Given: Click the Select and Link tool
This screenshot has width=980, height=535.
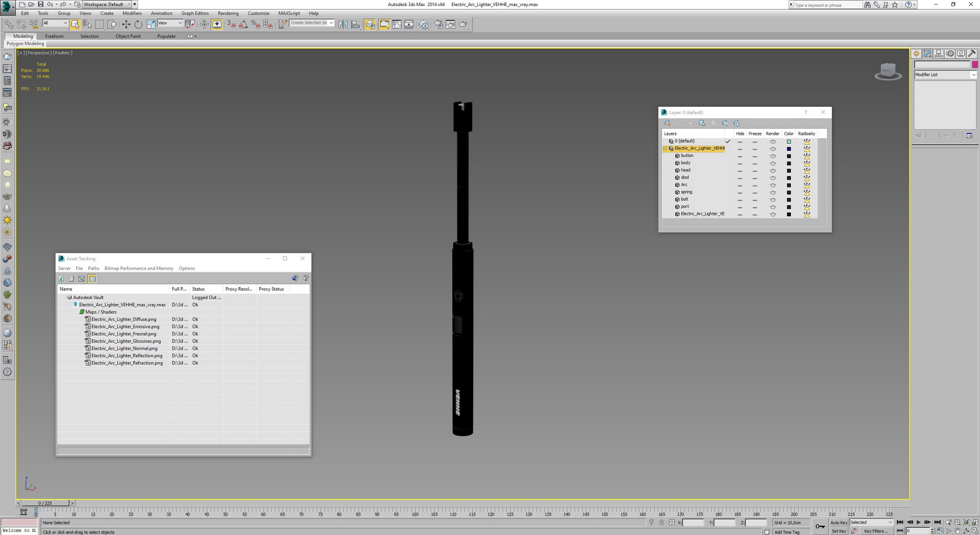Looking at the screenshot, I should tap(9, 24).
